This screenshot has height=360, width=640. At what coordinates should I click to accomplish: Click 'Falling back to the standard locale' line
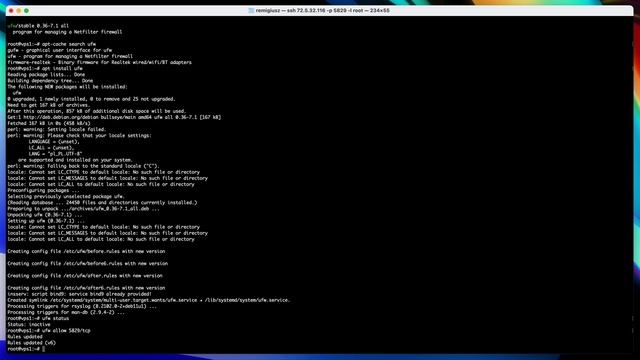pyautogui.click(x=83, y=166)
